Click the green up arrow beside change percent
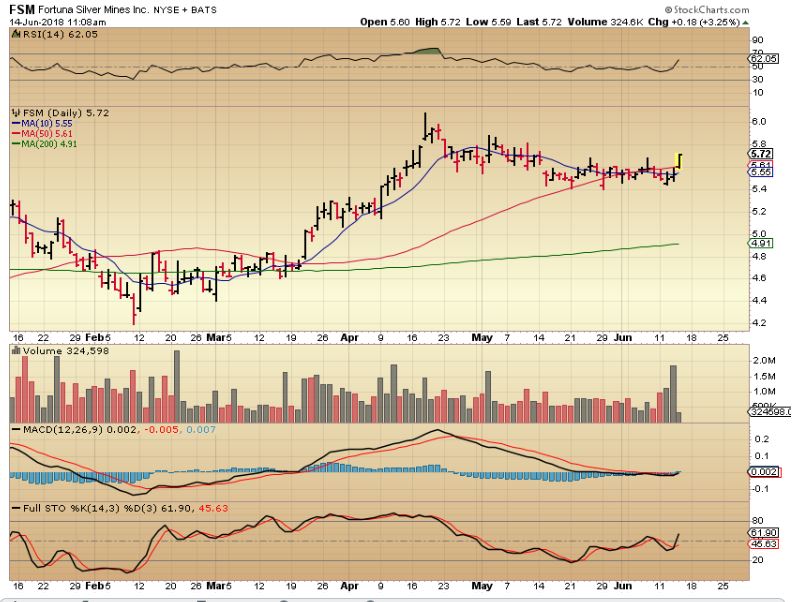The height and width of the screenshot is (602, 812). 745,22
